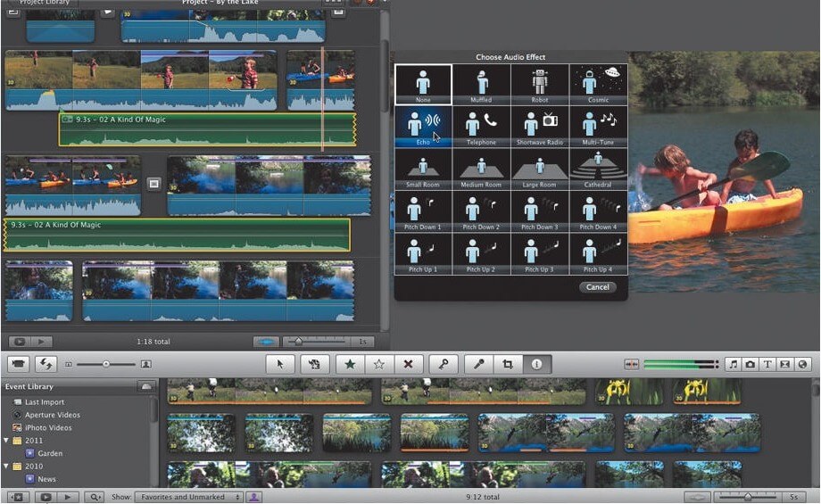
Task: Click the transition icon between project clips
Action: click(153, 184)
